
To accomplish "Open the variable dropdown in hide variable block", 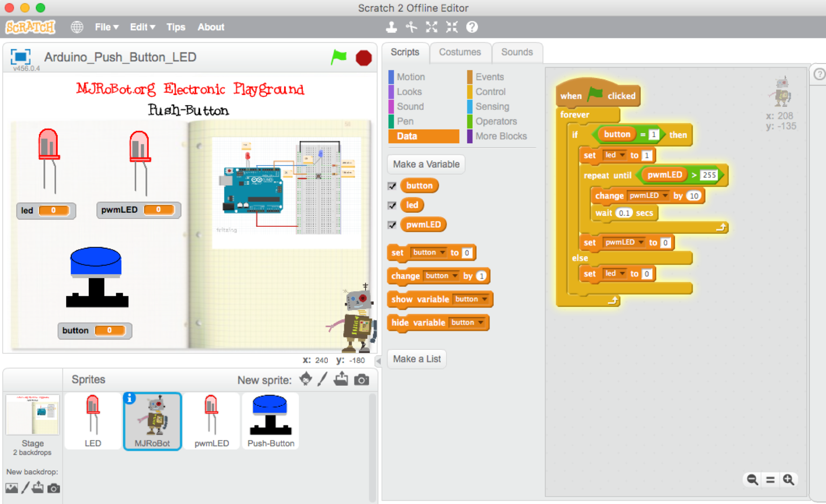I will pos(481,323).
